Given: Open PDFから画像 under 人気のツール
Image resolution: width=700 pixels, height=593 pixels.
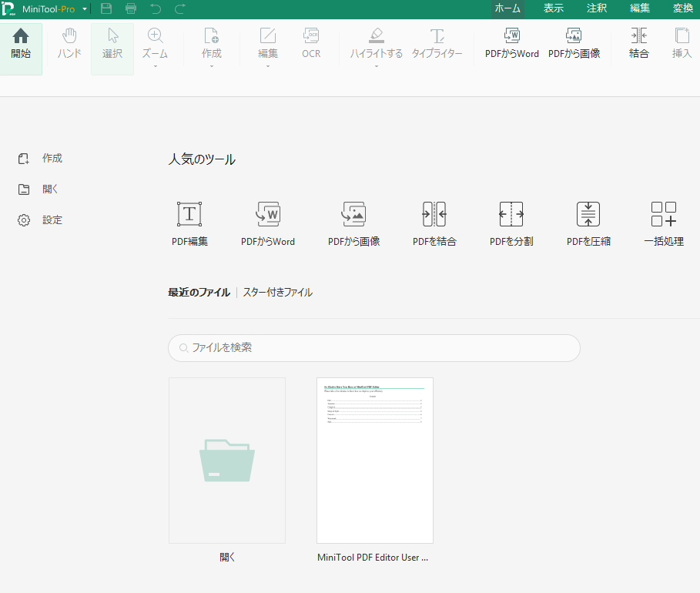Looking at the screenshot, I should tap(354, 224).
